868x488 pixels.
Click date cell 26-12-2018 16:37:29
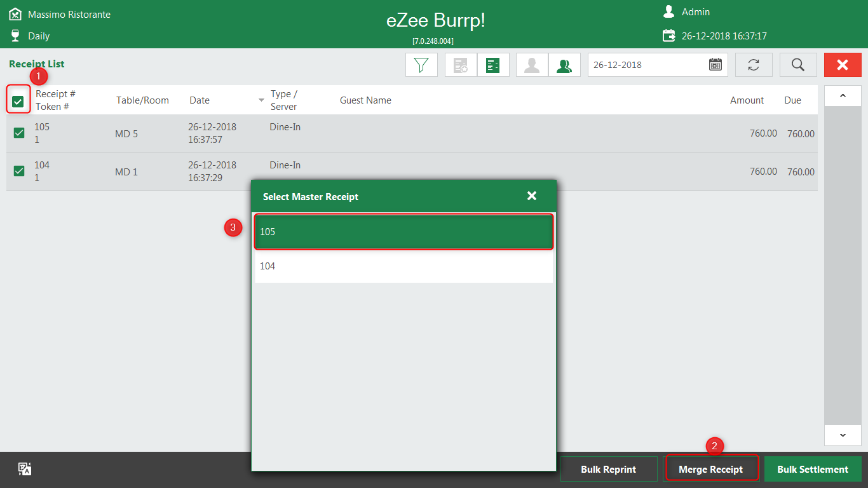(212, 171)
